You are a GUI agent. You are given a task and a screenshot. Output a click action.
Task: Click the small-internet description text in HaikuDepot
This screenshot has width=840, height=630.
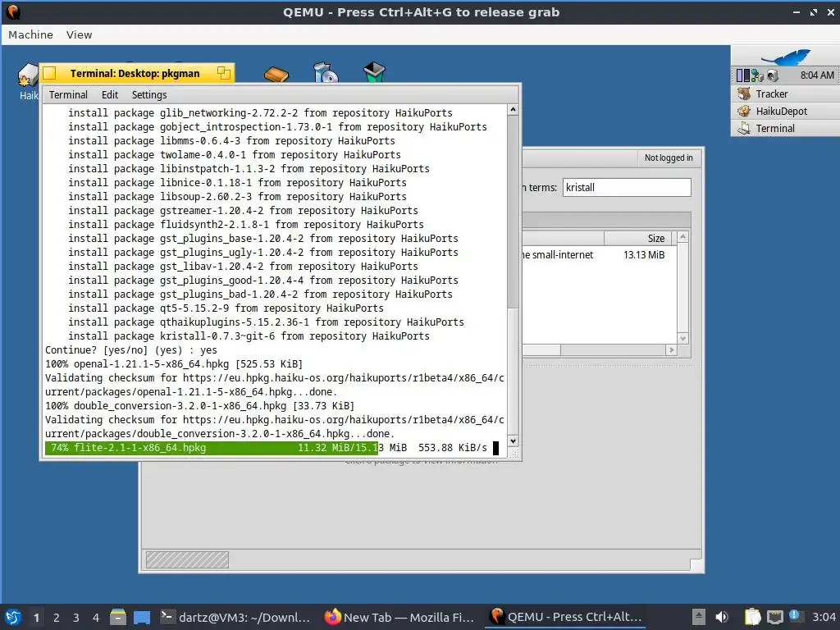pyautogui.click(x=558, y=255)
